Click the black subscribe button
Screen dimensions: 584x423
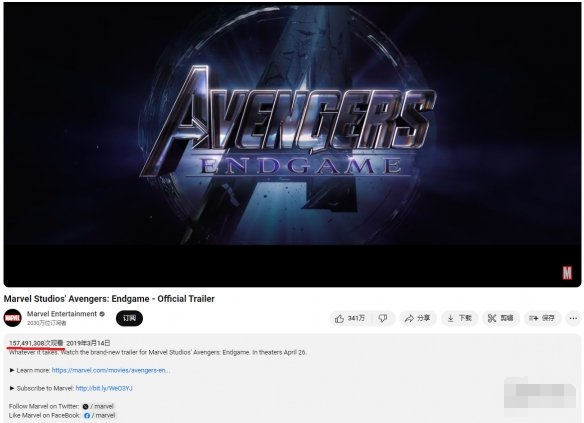point(129,318)
